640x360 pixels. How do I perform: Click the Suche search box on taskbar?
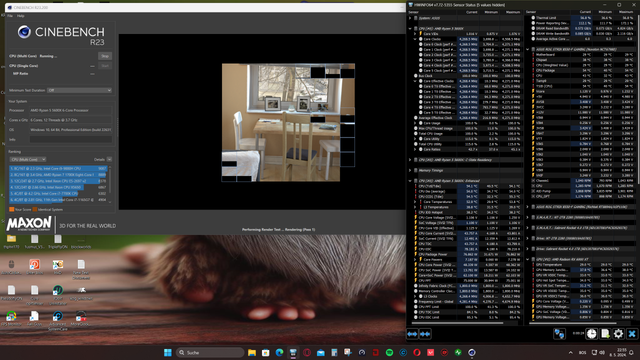pos(211,352)
